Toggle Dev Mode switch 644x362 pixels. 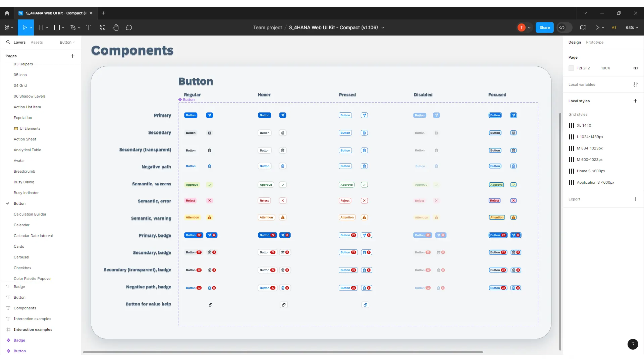click(564, 27)
